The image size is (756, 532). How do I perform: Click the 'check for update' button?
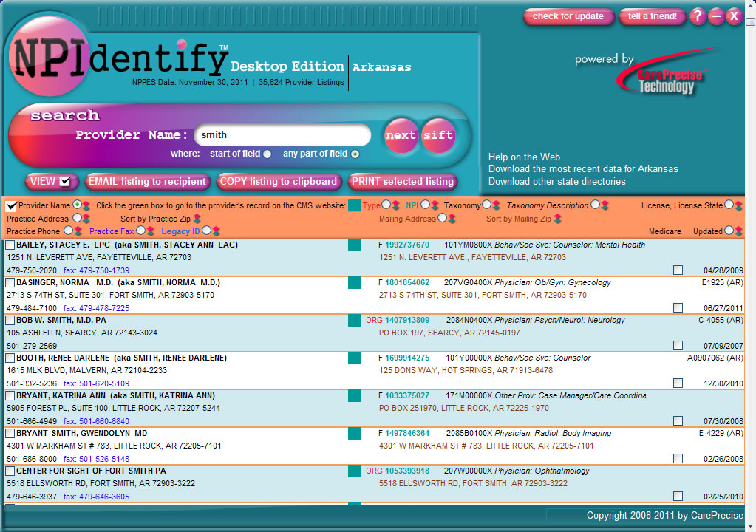pyautogui.click(x=568, y=16)
